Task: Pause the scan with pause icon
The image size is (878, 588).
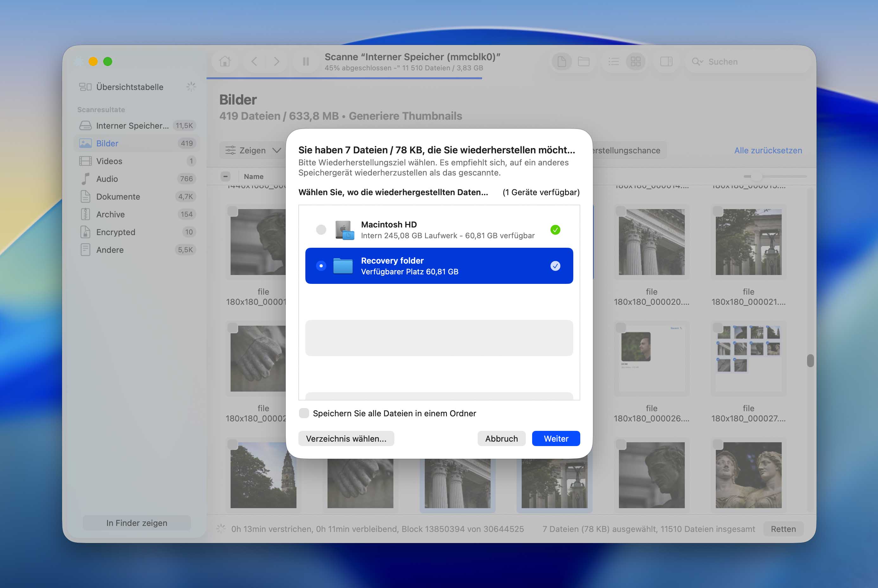Action: (x=306, y=61)
